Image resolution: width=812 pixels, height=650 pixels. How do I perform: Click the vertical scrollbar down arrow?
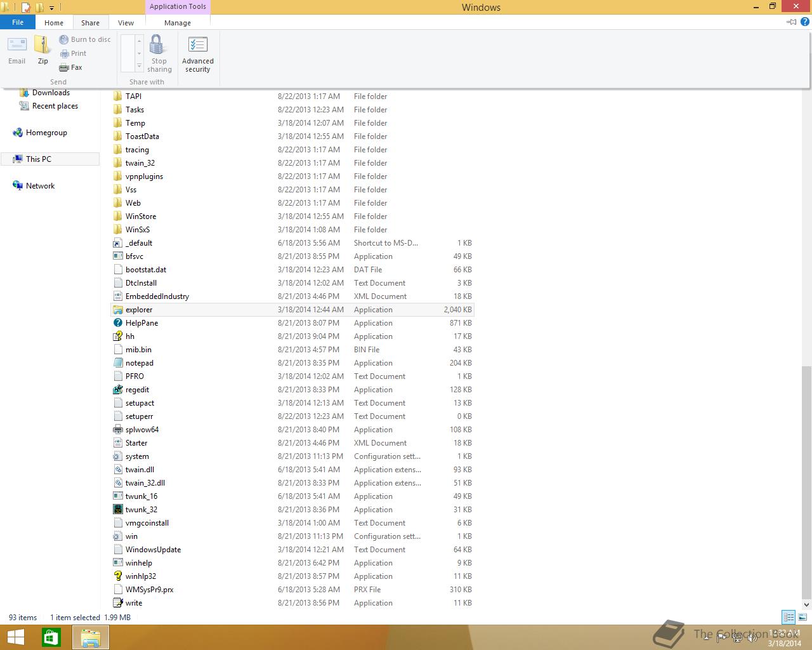(x=806, y=604)
